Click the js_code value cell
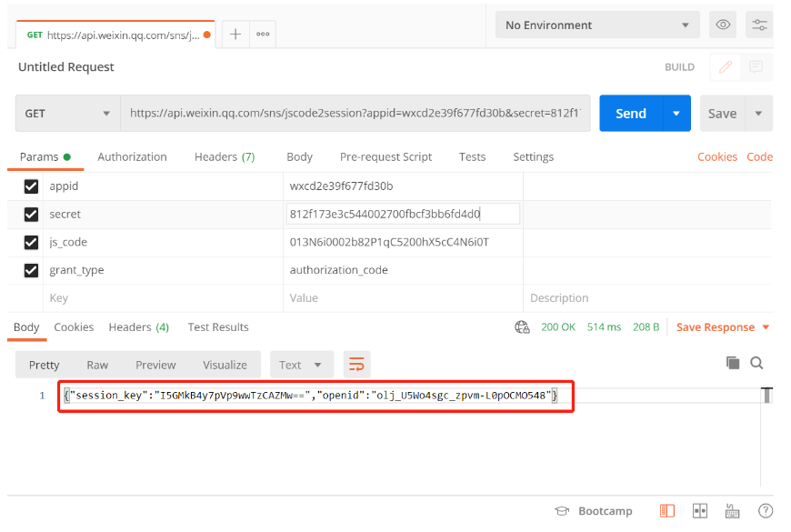The height and width of the screenshot is (532, 791). pos(403,242)
